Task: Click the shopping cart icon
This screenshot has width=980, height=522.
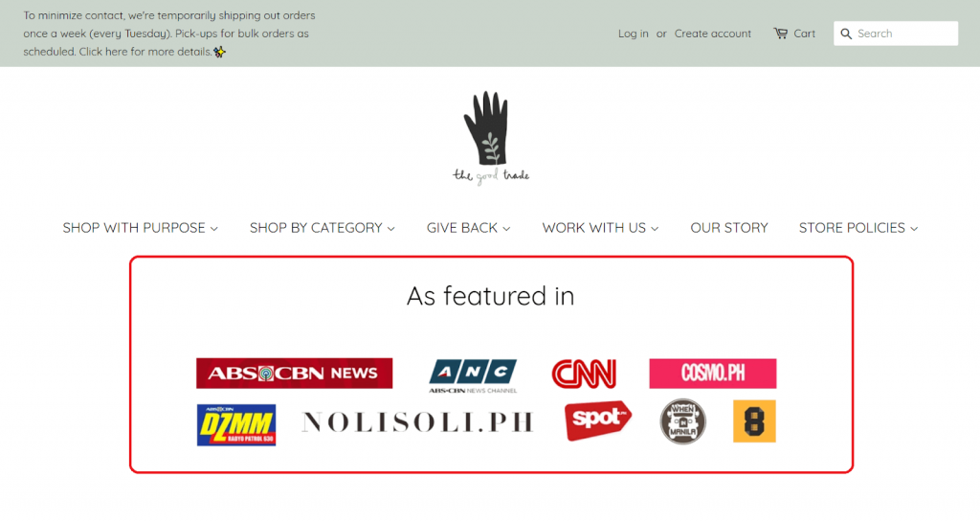Action: pyautogui.click(x=780, y=34)
